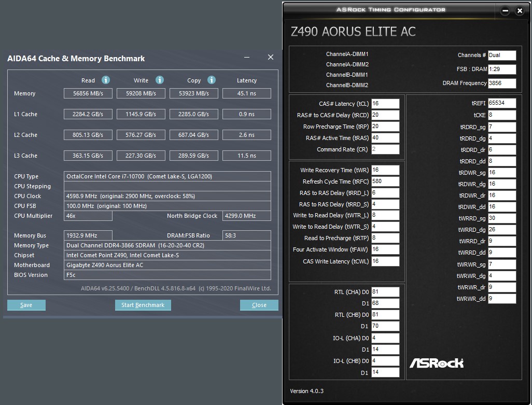532x405 pixels.
Task: Click the tRRD_S value field
Action: 385,204
